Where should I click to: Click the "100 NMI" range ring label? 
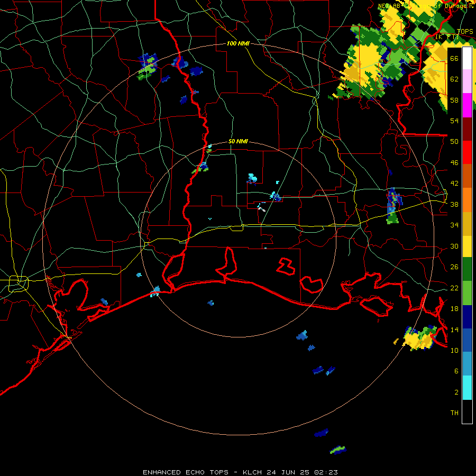[238, 44]
